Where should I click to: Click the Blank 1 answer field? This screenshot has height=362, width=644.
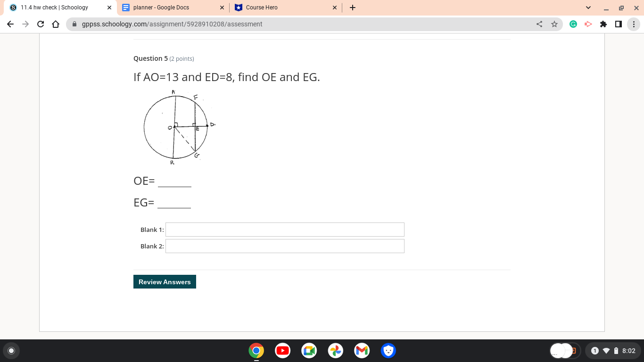pyautogui.click(x=285, y=230)
